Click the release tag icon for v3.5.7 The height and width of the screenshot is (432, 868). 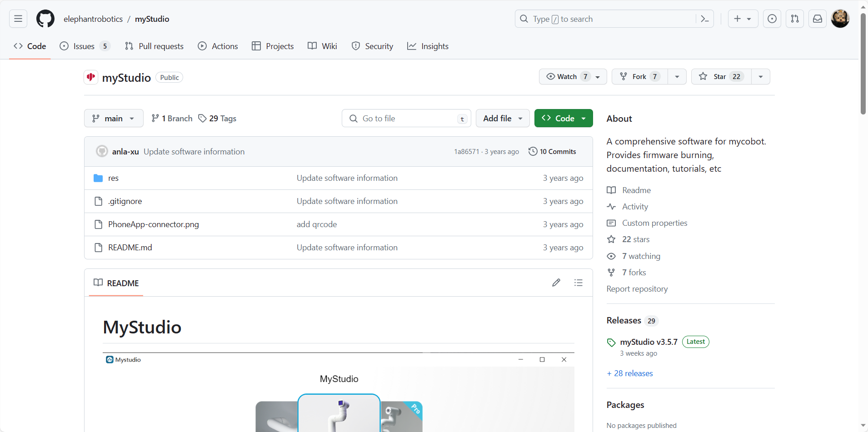click(x=611, y=343)
